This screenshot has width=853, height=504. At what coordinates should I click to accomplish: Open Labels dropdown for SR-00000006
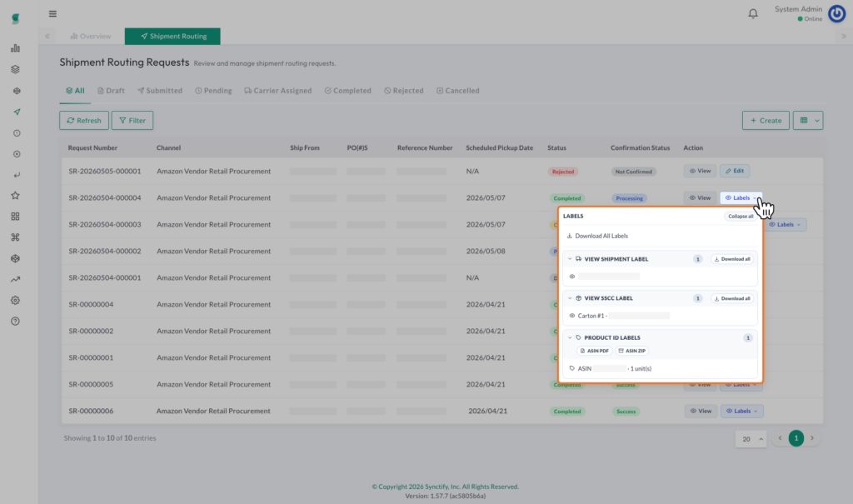(742, 412)
